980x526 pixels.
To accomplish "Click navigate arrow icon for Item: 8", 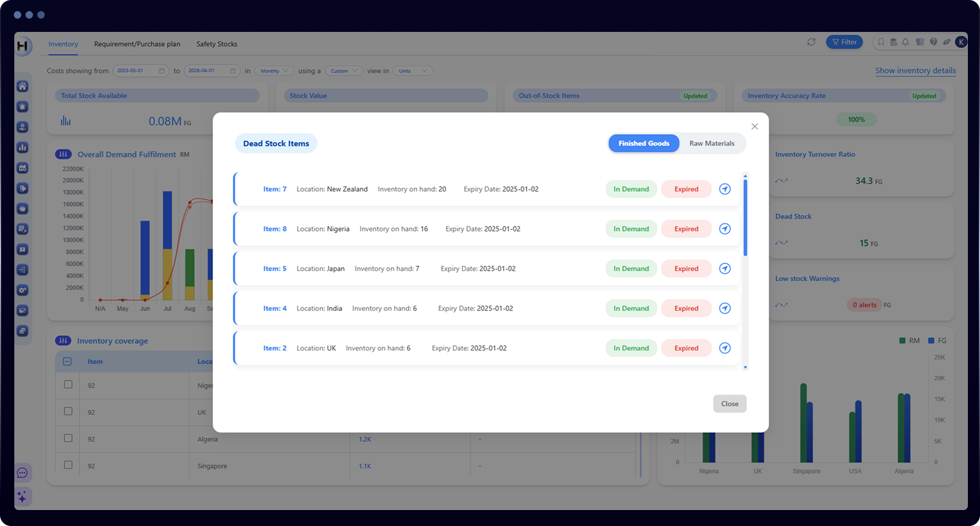I will tap(725, 229).
